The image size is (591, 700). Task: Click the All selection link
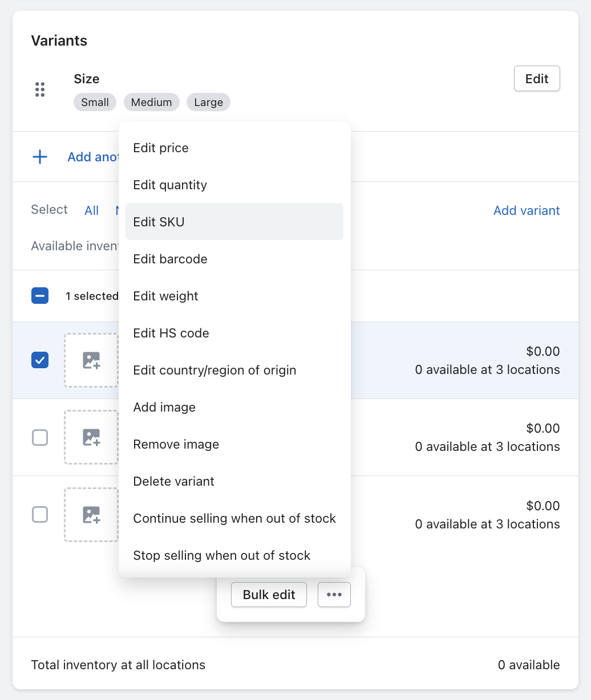(x=92, y=210)
